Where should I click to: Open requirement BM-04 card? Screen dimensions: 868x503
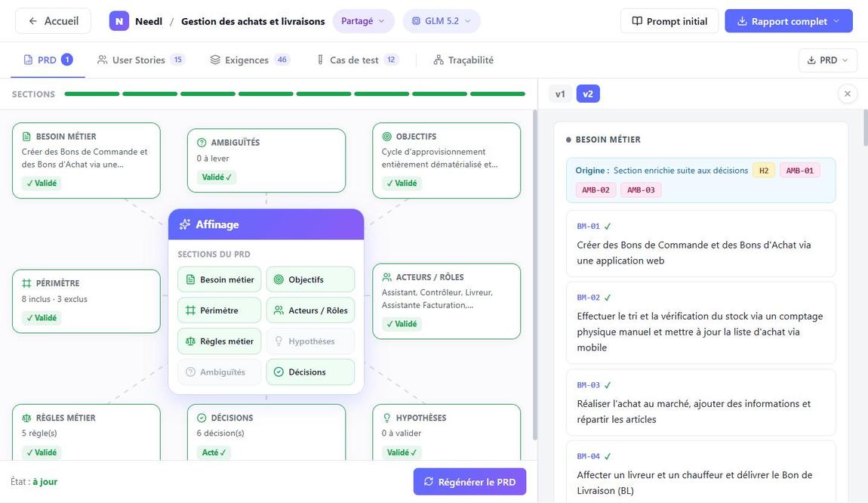point(701,473)
